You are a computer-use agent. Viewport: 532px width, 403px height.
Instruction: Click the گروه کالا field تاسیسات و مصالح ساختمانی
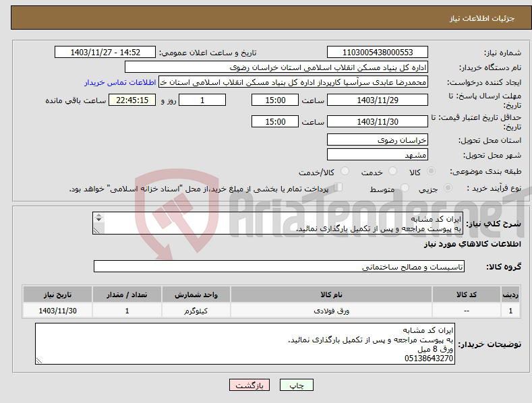point(279,267)
